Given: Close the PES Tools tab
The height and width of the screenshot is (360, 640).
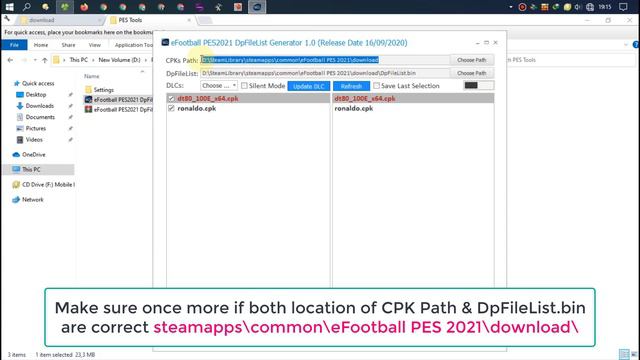Looking at the screenshot, I should (189, 20).
